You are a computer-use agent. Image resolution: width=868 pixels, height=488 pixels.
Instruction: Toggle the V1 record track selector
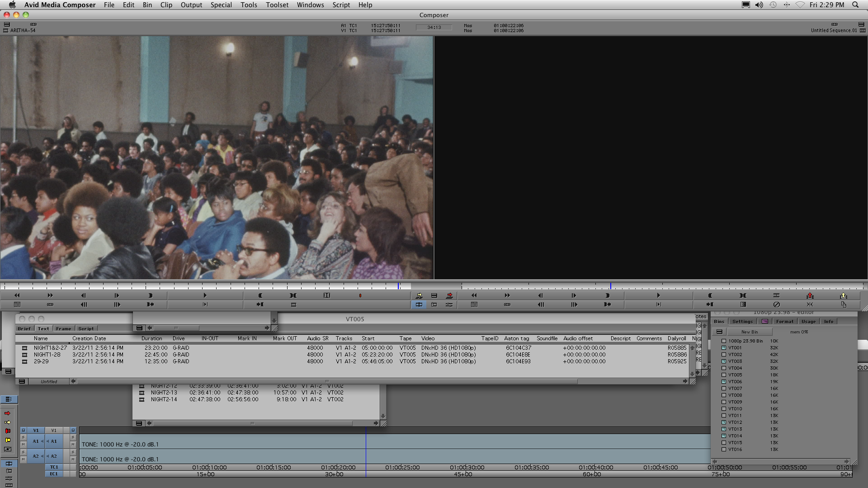pyautogui.click(x=54, y=430)
